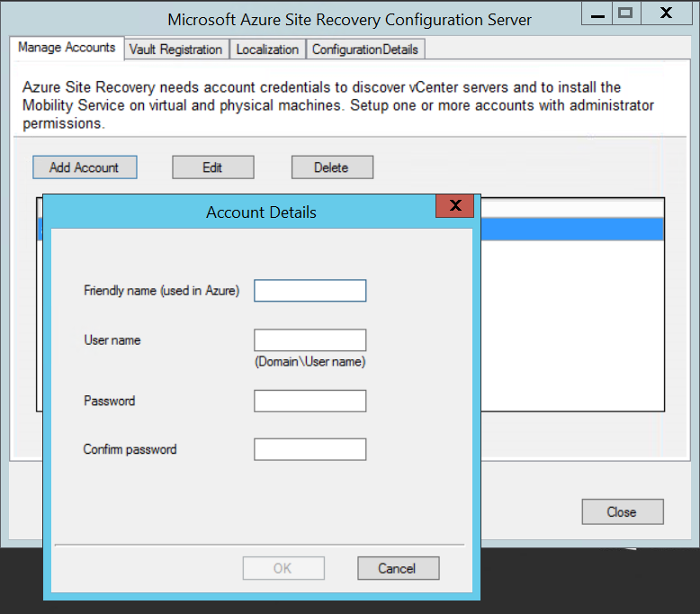The width and height of the screenshot is (700, 614).
Task: Click into the Password field
Action: click(x=310, y=401)
